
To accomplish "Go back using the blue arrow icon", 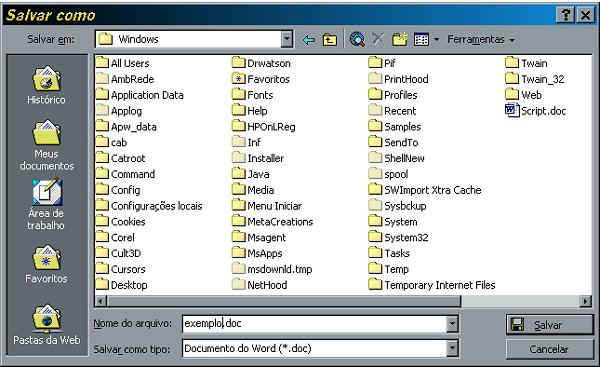I will (x=309, y=40).
